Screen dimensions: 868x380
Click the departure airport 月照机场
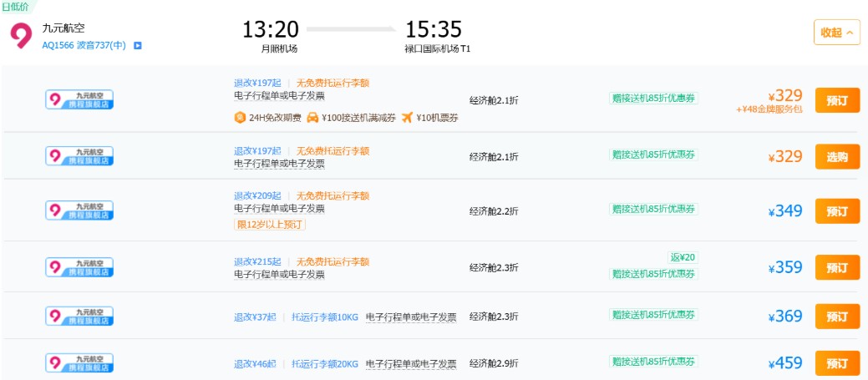[280, 48]
